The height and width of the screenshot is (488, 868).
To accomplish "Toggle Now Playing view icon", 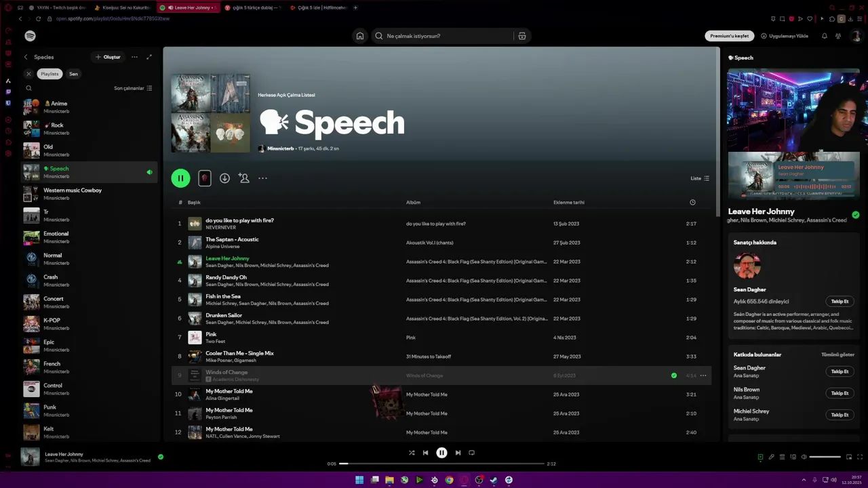I will 760,457.
